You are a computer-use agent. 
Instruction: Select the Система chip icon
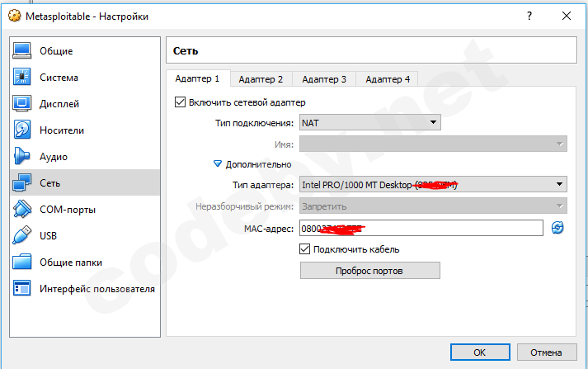[x=23, y=78]
